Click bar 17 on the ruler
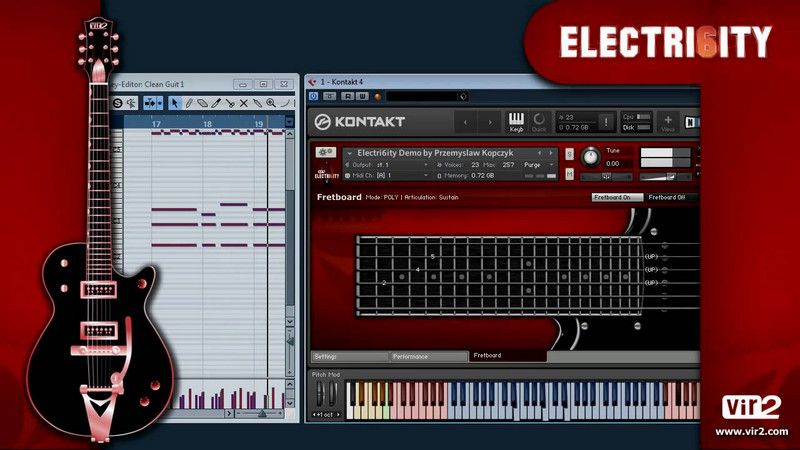This screenshot has height=450, width=800. 156,124
